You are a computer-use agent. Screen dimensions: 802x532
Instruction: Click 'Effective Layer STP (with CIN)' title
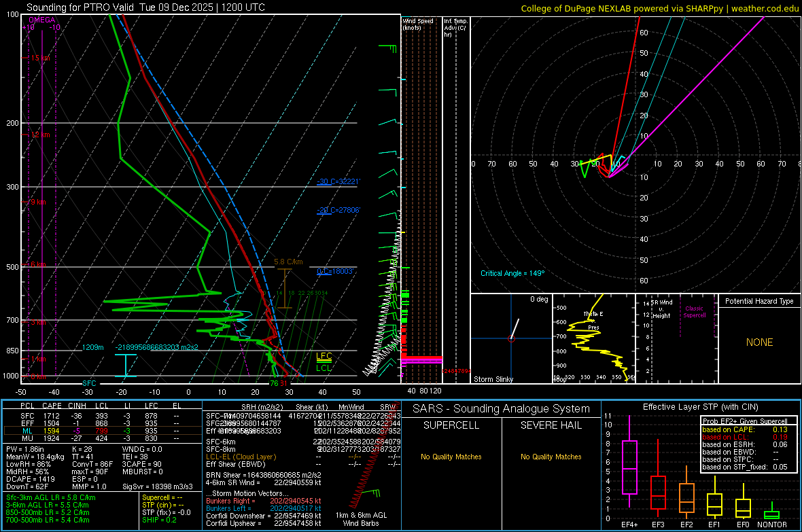[x=700, y=407]
